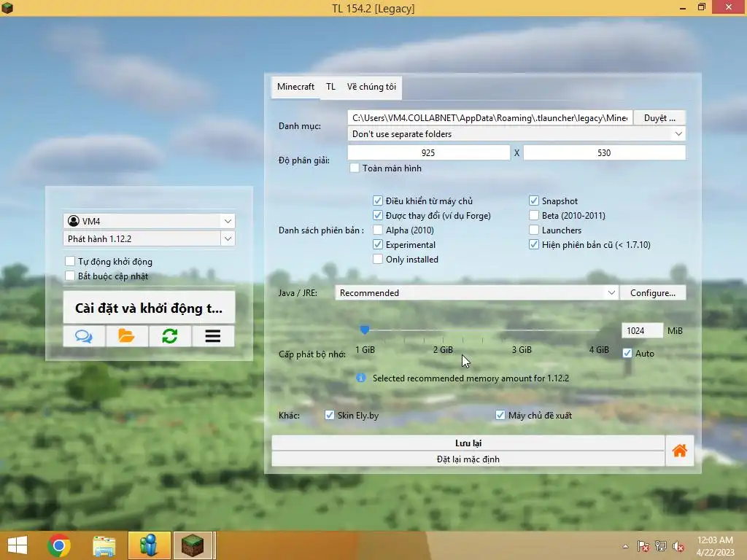Click the 925 resolution width field
747x560 pixels.
tap(428, 153)
